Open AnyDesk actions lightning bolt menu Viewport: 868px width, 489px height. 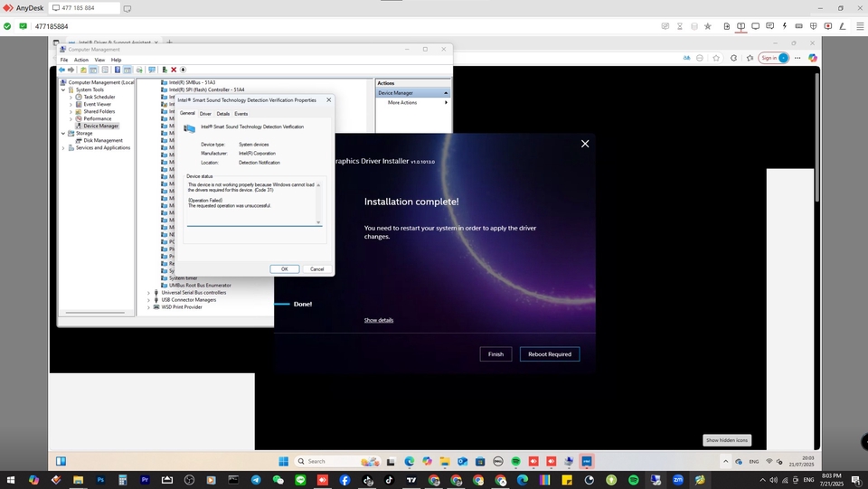tap(784, 26)
